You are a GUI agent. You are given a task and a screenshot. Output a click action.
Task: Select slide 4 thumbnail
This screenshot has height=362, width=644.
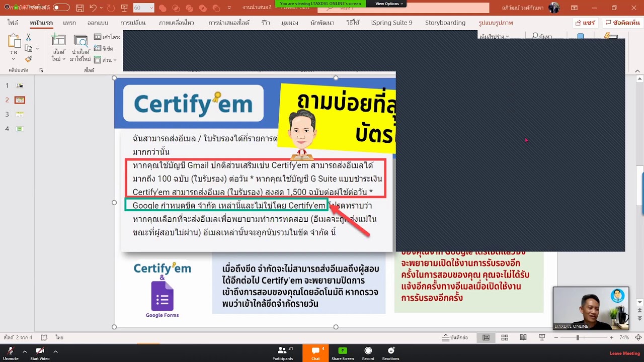pos(20,129)
